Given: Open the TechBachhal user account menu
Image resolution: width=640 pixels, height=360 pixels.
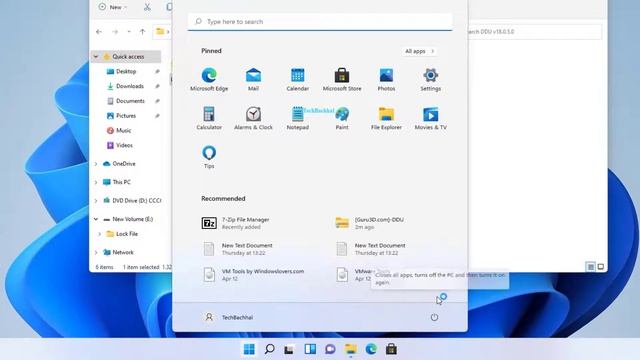Looking at the screenshot, I should tap(229, 317).
